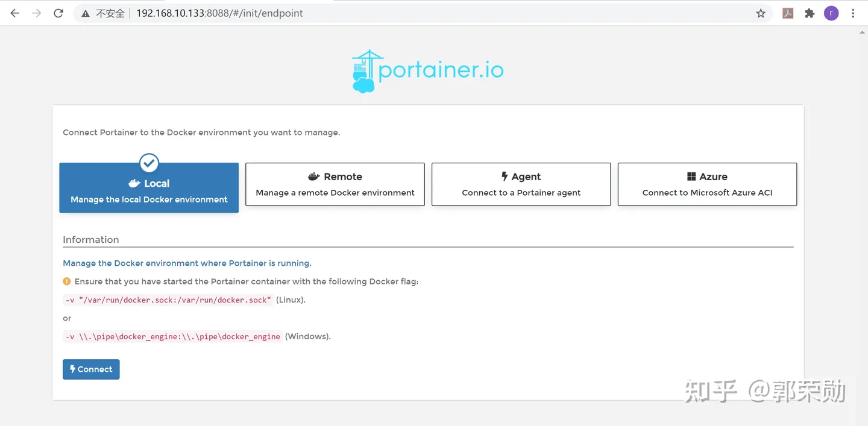Click the checkmark badge on Local
Screen dimensions: 868x426
click(149, 163)
